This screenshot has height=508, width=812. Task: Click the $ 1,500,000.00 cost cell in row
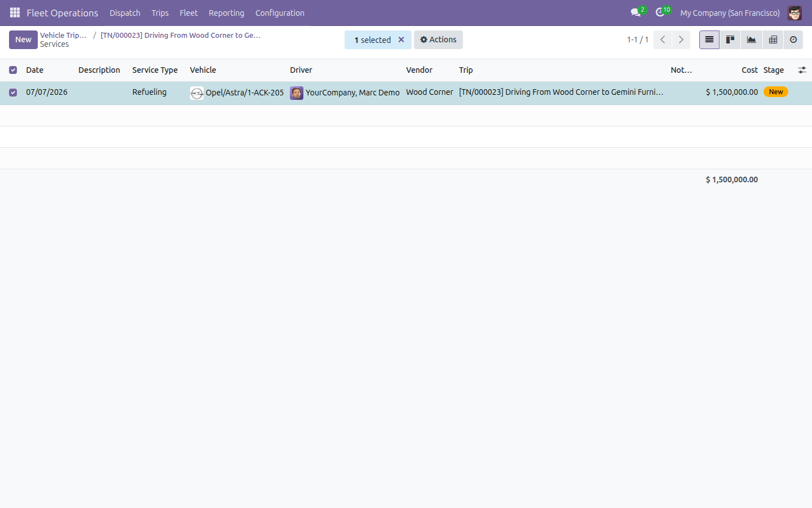click(732, 92)
